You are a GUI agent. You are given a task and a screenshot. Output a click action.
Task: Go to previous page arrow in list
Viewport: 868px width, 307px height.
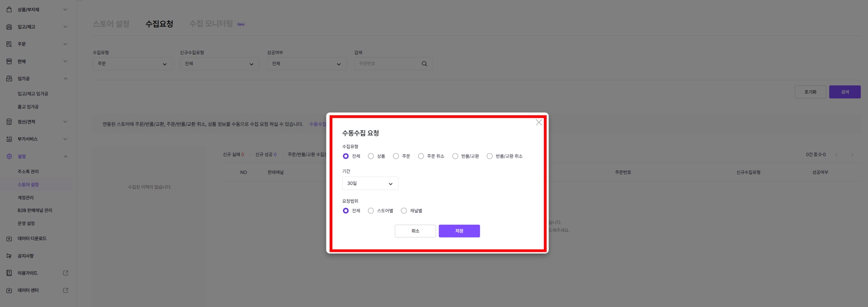(x=836, y=155)
